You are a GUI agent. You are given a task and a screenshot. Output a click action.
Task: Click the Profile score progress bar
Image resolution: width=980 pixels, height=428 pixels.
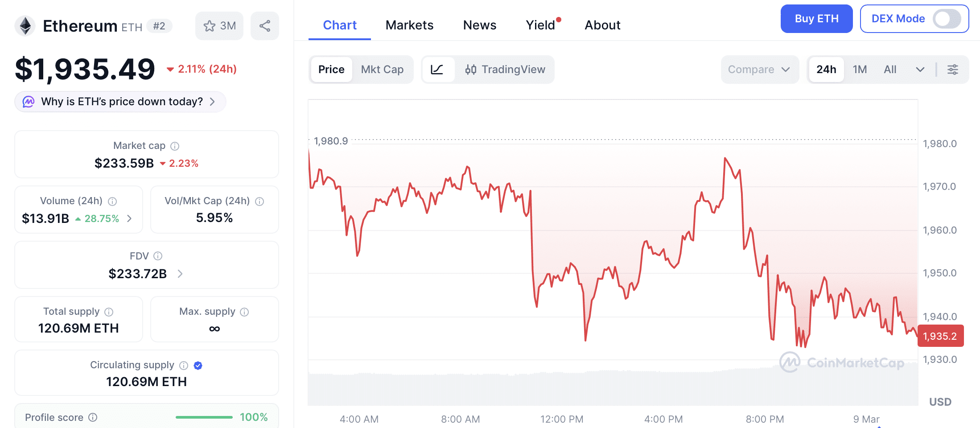[204, 417]
